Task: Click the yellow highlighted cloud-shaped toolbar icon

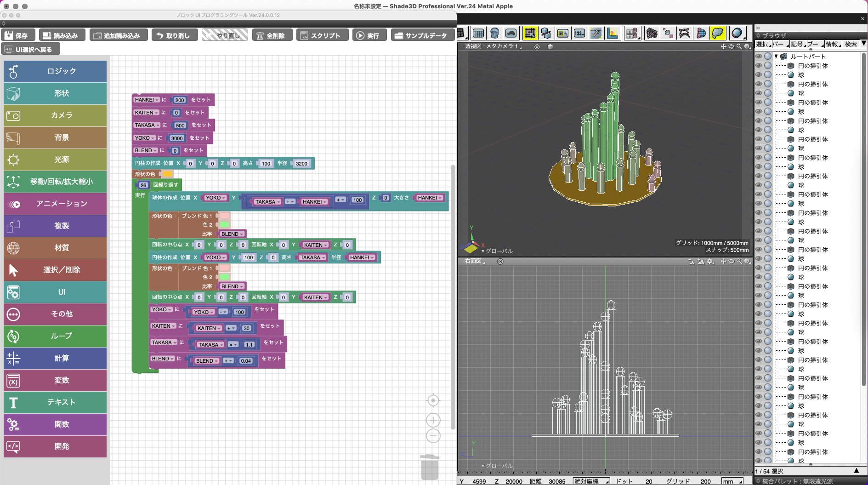Action: [717, 33]
